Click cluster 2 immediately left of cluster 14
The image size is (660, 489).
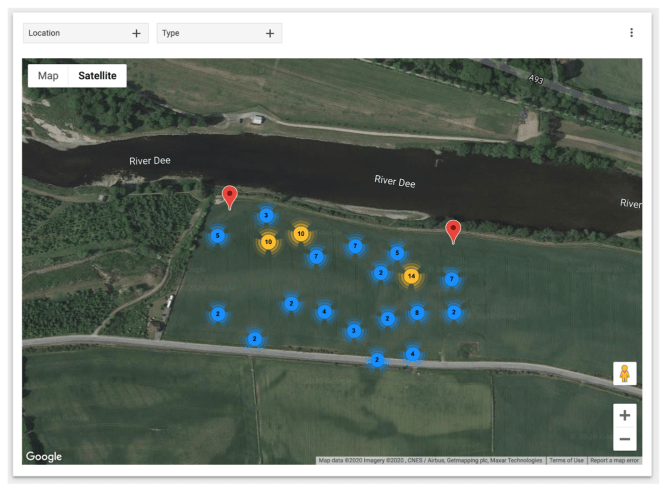[381, 273]
